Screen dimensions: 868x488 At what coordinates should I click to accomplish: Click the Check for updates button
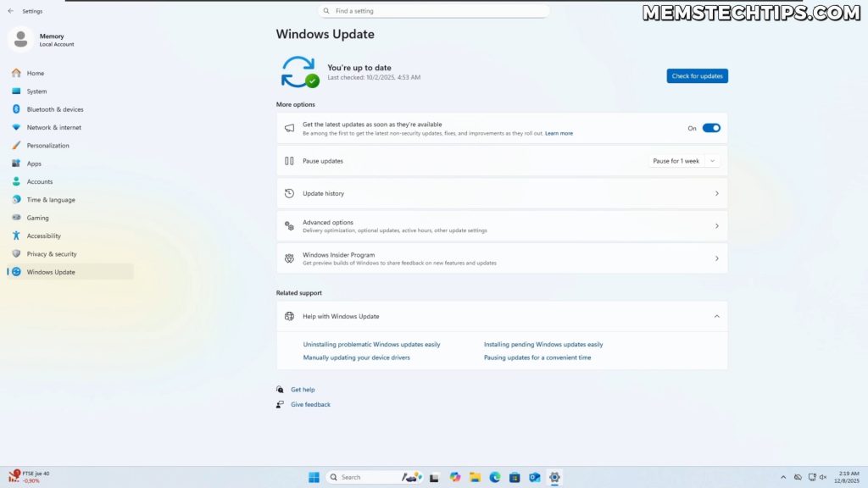click(x=697, y=75)
